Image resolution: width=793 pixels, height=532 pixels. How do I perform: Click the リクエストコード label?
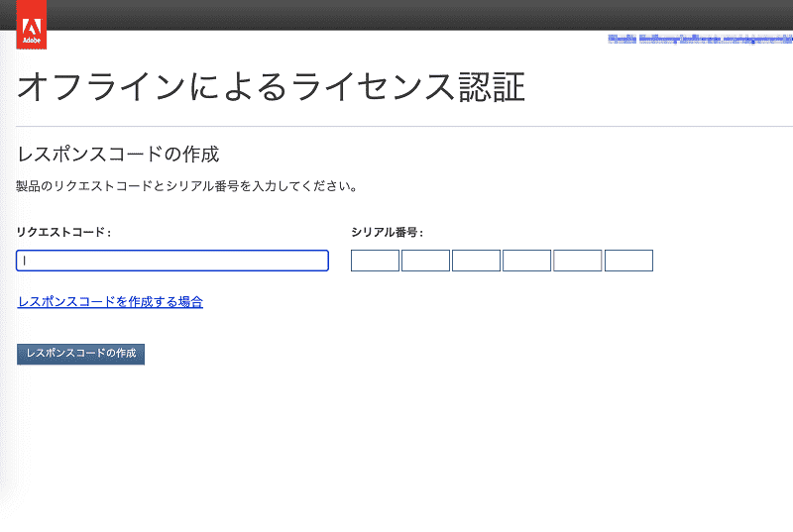(63, 232)
